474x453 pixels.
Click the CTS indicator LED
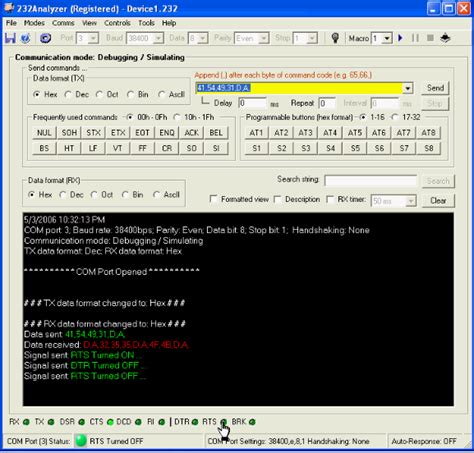[110, 422]
